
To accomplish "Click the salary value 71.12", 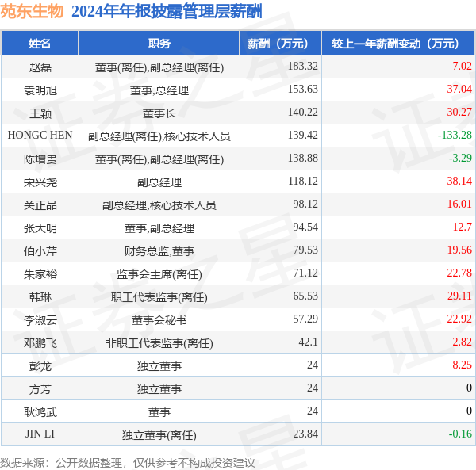I will pos(305,273).
